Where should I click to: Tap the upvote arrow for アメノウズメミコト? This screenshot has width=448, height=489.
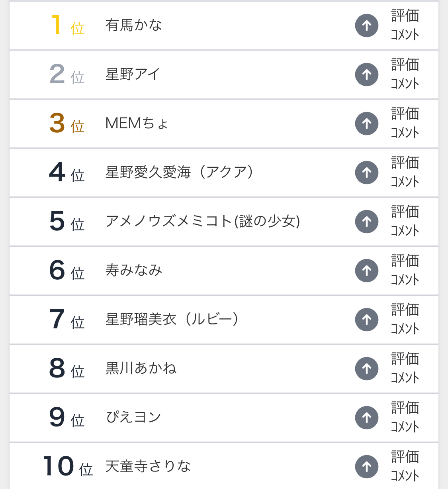pyautogui.click(x=366, y=222)
